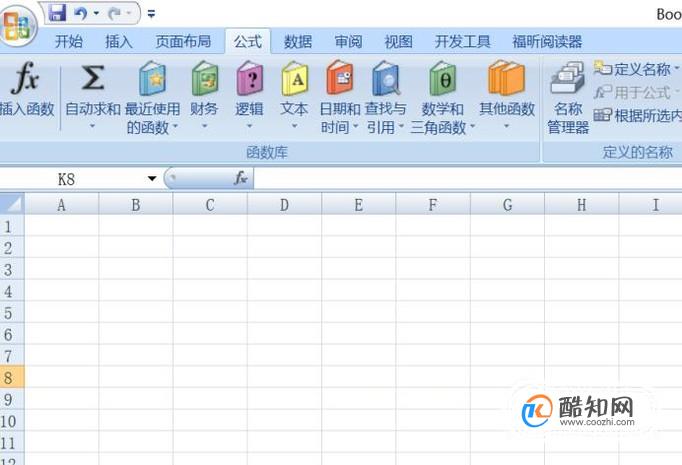682x465 pixels.
Task: Open the 审阅 tab
Action: point(348,42)
